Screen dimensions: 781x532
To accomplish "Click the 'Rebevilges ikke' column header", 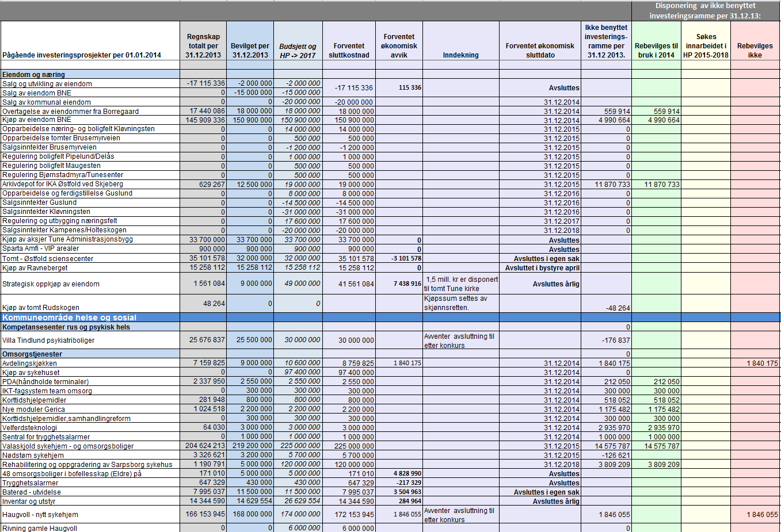I will (755, 51).
